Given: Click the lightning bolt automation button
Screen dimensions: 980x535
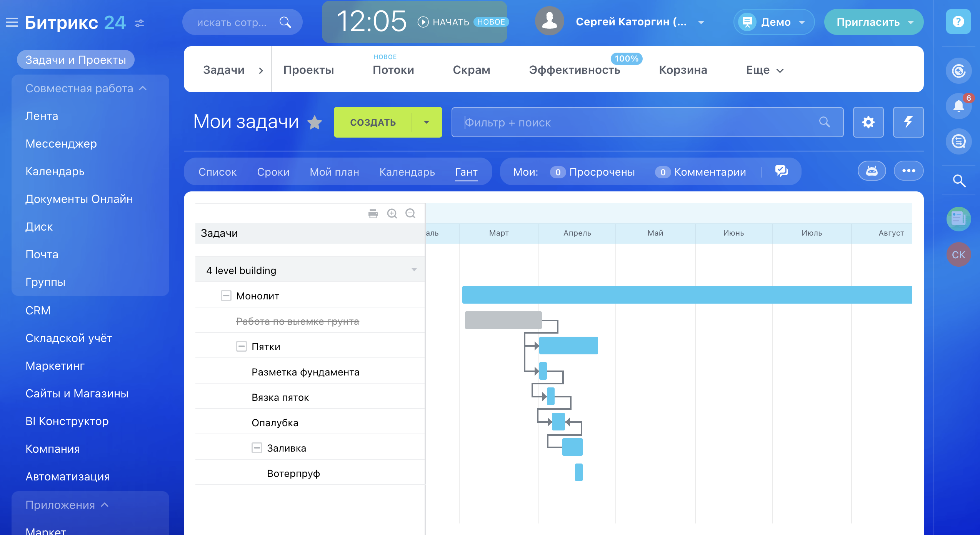Looking at the screenshot, I should 908,122.
